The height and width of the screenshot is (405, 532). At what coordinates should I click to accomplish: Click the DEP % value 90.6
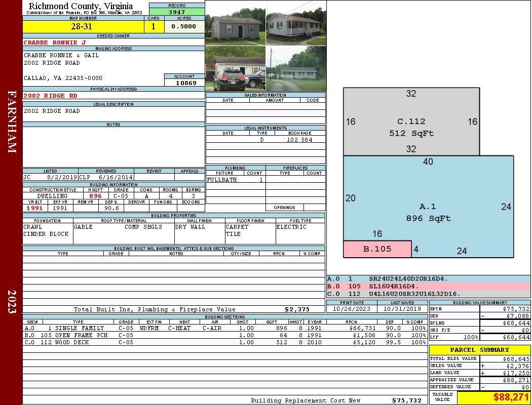click(x=111, y=208)
